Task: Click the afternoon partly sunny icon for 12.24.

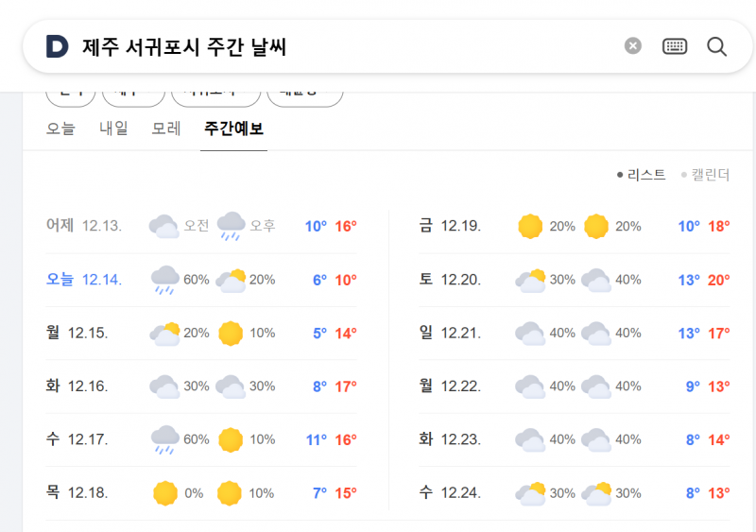Action: (x=596, y=494)
